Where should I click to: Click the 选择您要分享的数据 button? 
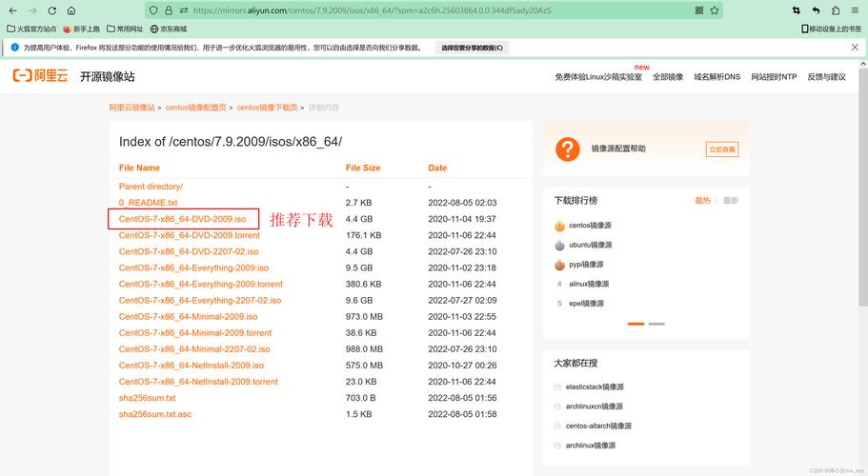pos(473,48)
